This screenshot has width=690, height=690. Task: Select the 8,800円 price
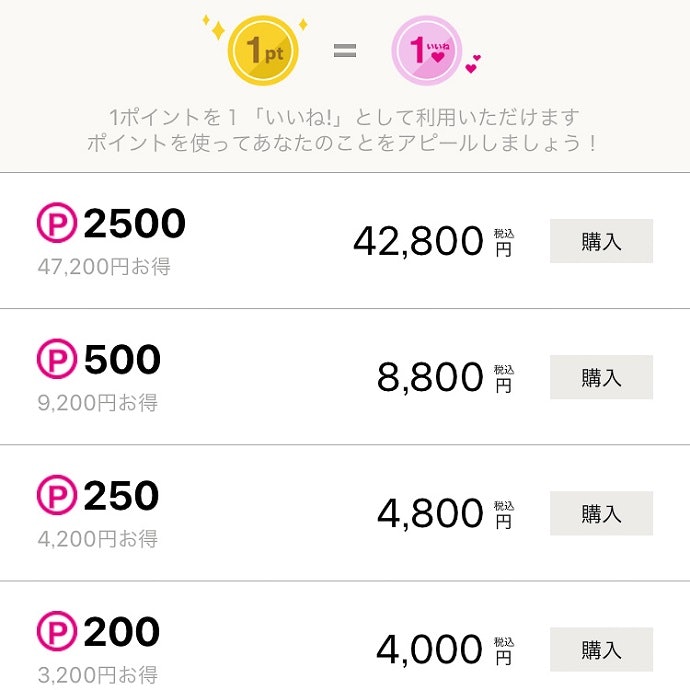[x=444, y=377]
